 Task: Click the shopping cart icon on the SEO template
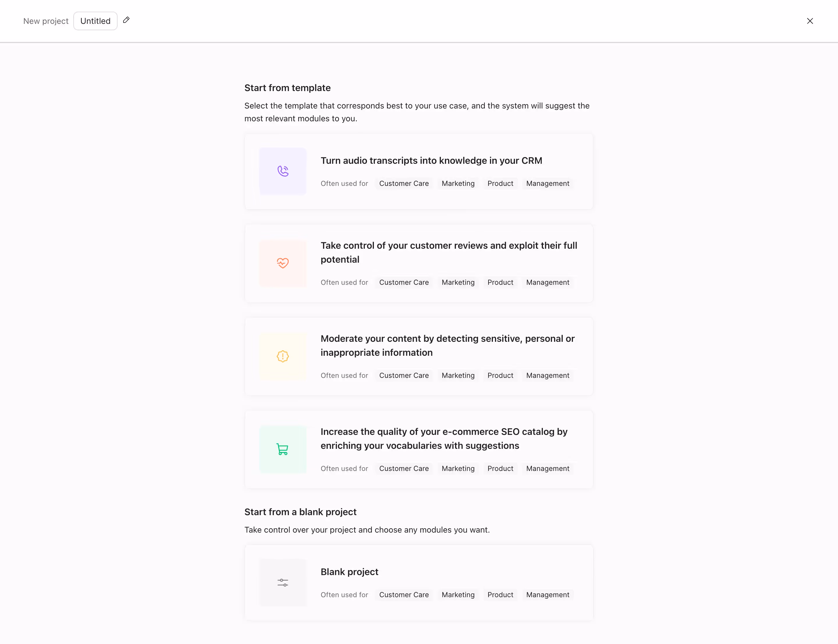(282, 449)
